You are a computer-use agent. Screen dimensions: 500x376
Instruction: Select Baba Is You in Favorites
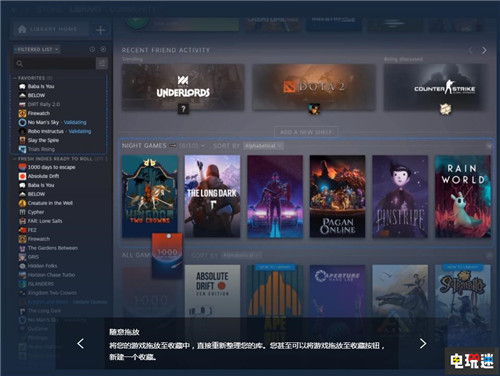[41, 86]
